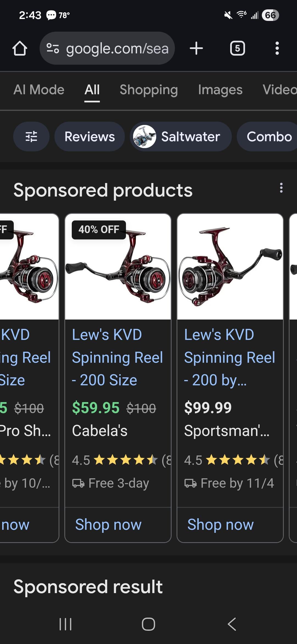Image resolution: width=297 pixels, height=644 pixels.
Task: Switch to the Images tab
Action: pyautogui.click(x=220, y=90)
